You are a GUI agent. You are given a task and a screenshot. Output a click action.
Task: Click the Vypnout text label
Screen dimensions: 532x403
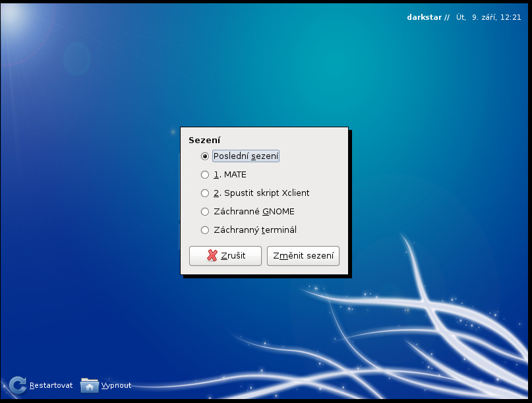116,385
